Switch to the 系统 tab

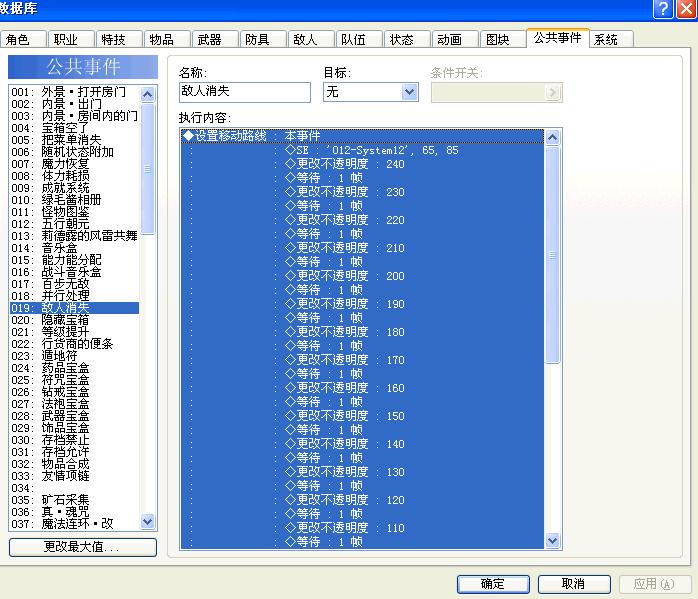611,40
